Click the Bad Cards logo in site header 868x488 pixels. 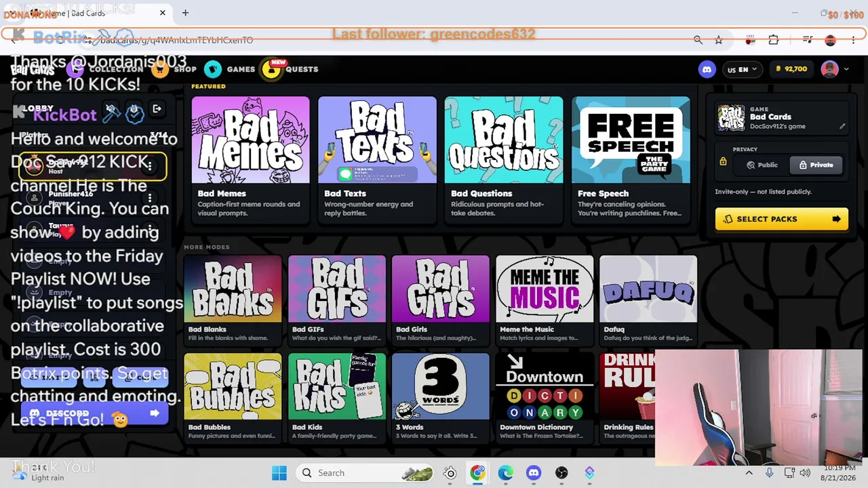pos(33,69)
